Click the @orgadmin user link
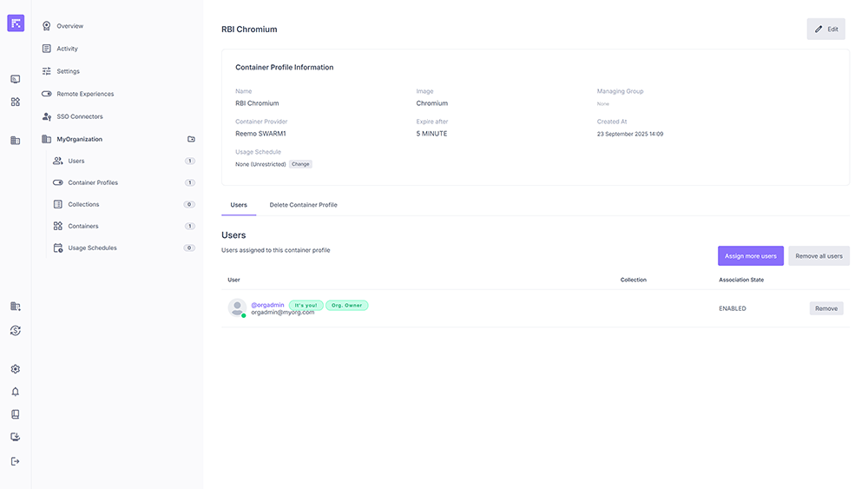This screenshot has width=868, height=489. pos(267,305)
